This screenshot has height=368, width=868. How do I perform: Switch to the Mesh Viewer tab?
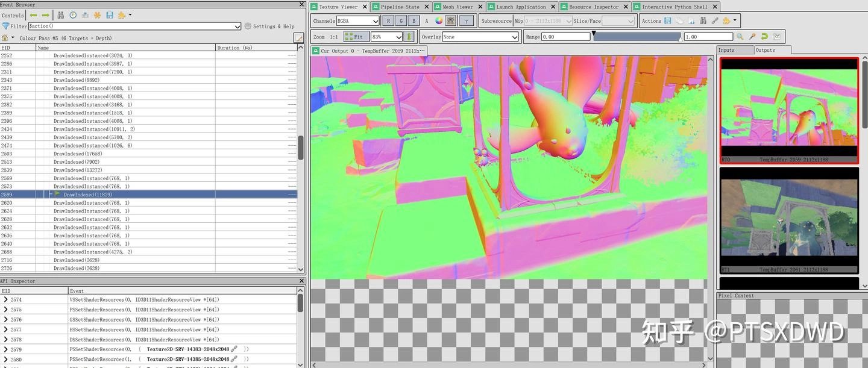tap(458, 7)
